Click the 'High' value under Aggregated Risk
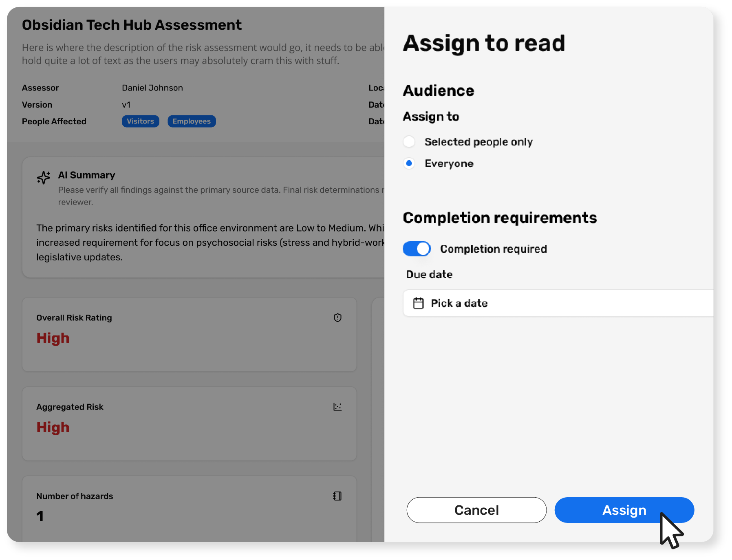The image size is (732, 560). [x=53, y=428]
